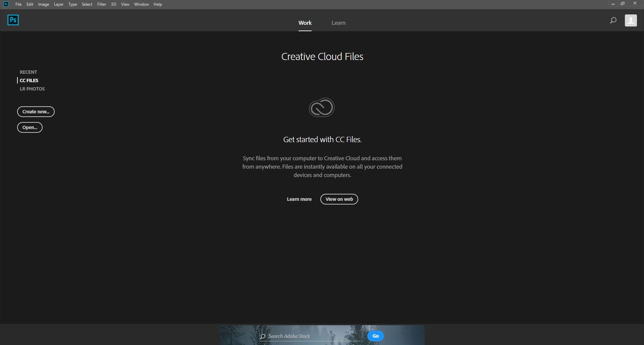
Task: Select CC FILES in the sidebar
Action: tap(29, 80)
